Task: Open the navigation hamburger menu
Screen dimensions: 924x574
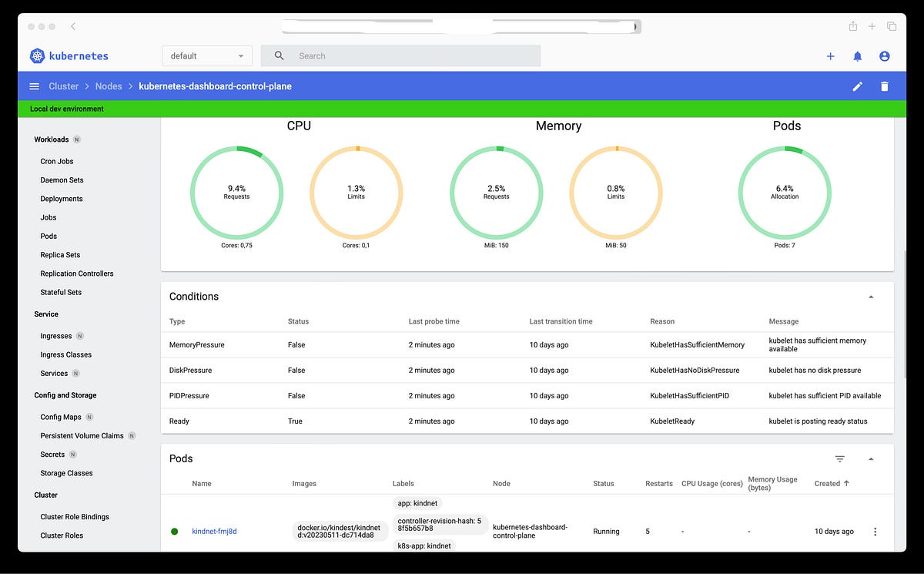Action: pyautogui.click(x=34, y=86)
